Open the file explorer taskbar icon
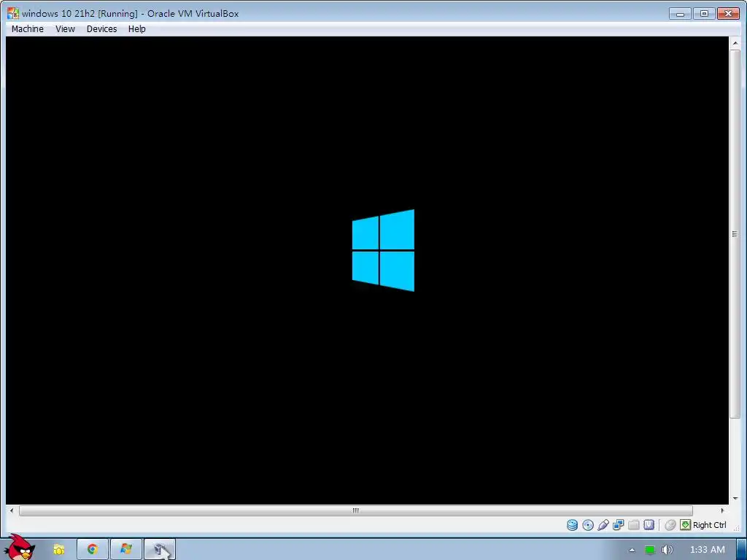The width and height of the screenshot is (747, 560). pyautogui.click(x=58, y=550)
